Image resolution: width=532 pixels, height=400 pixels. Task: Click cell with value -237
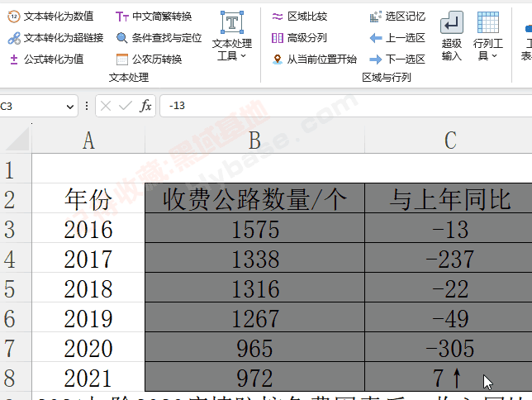[x=449, y=258]
